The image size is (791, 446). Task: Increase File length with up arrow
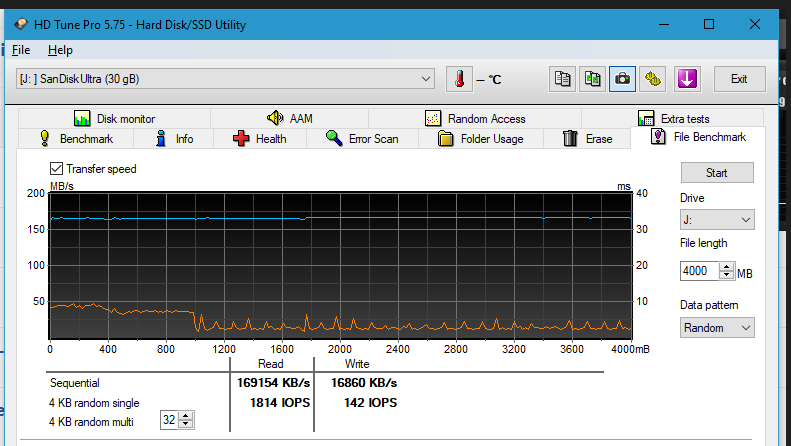coord(726,266)
